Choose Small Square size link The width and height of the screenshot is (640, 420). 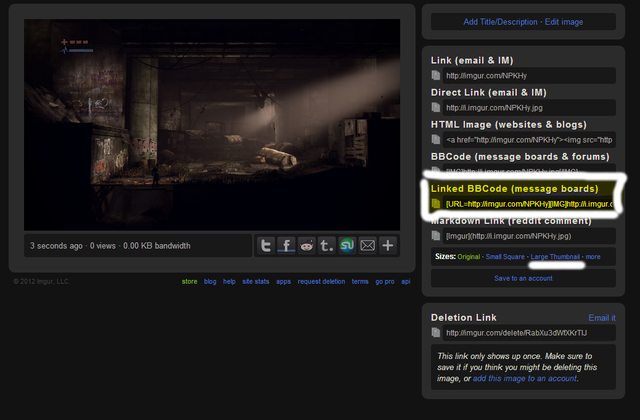pyautogui.click(x=505, y=257)
